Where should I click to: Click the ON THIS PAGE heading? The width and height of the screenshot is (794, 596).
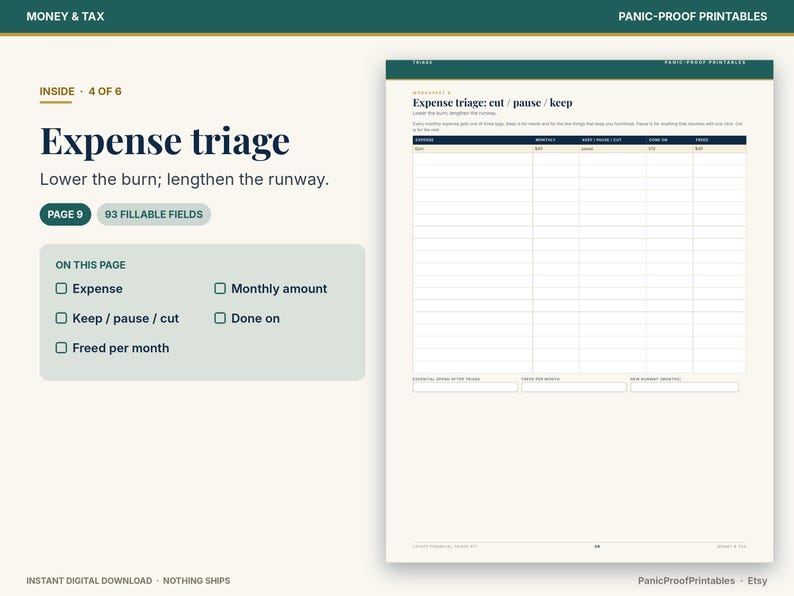[91, 265]
